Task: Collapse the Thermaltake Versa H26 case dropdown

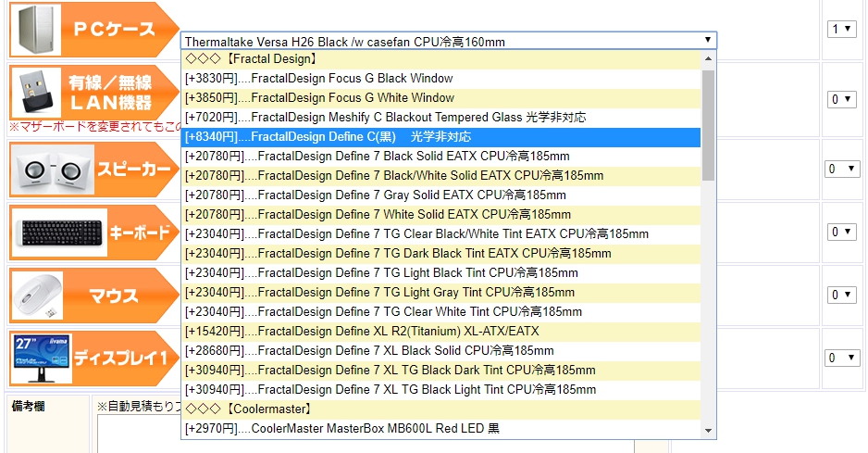Action: point(449,41)
